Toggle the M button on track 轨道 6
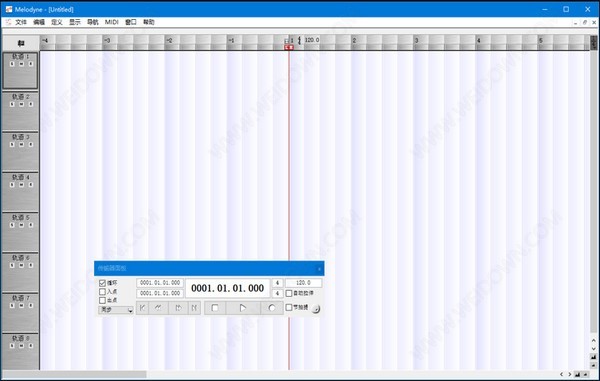Image resolution: width=600 pixels, height=381 pixels. pyautogui.click(x=21, y=265)
